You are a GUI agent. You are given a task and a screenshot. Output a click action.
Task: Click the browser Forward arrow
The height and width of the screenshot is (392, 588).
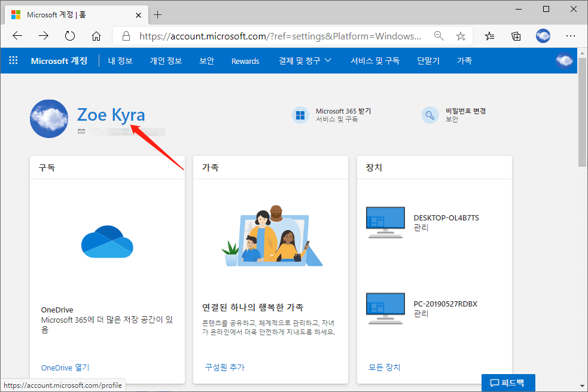point(44,36)
